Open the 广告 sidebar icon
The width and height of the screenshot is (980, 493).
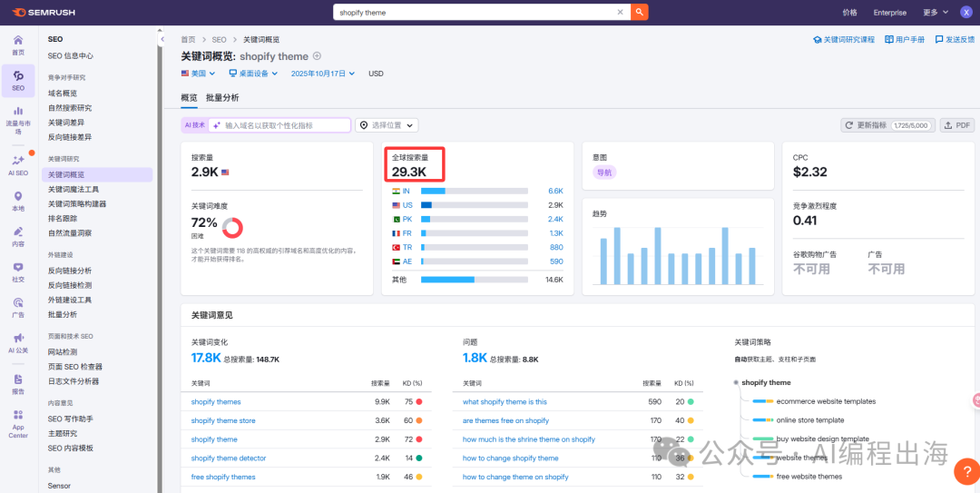pos(18,307)
